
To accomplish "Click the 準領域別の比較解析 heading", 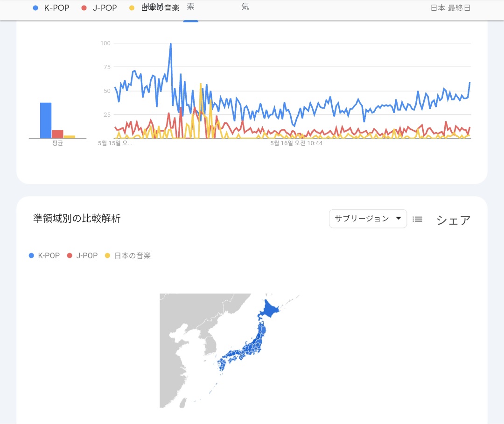I will tap(77, 219).
